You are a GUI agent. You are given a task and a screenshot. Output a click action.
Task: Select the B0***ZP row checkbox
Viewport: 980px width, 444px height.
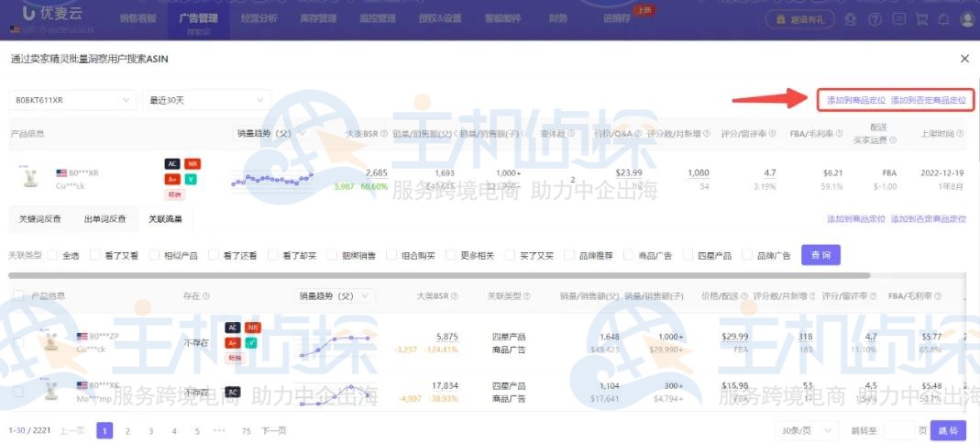(18, 342)
